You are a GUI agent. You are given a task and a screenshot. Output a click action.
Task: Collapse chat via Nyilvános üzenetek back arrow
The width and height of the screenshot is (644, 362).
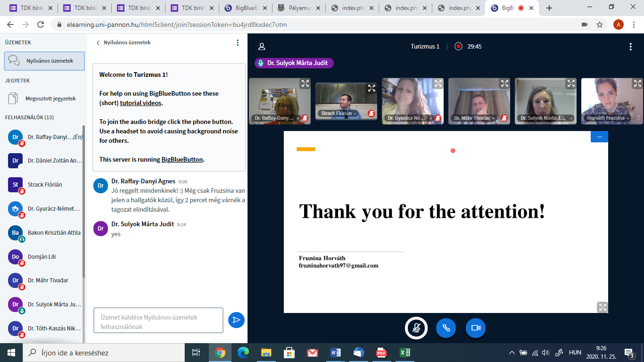pyautogui.click(x=98, y=42)
